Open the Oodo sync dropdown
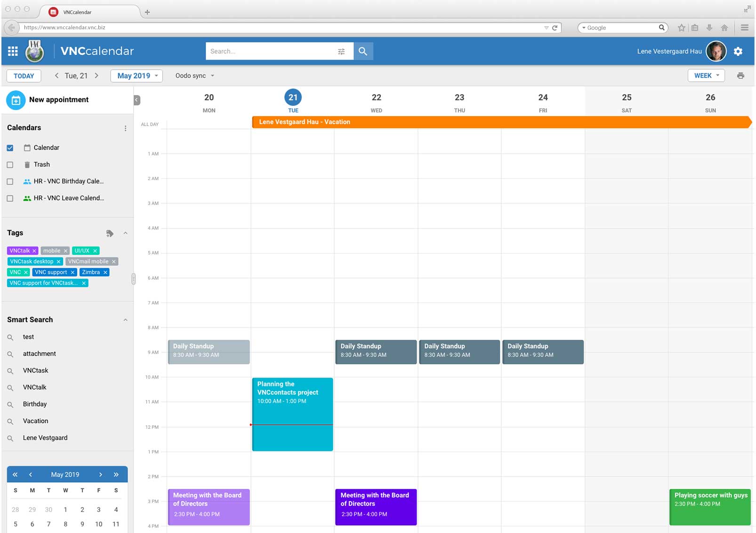 tap(195, 76)
